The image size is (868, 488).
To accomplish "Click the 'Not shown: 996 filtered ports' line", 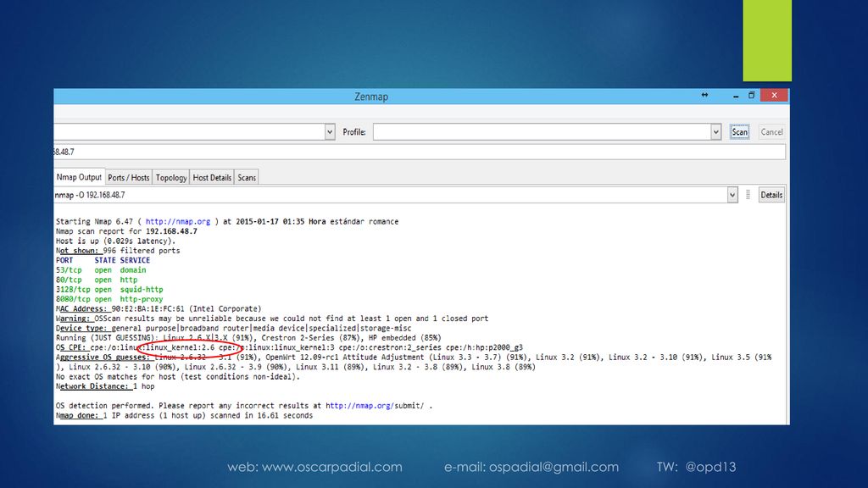I will [117, 251].
